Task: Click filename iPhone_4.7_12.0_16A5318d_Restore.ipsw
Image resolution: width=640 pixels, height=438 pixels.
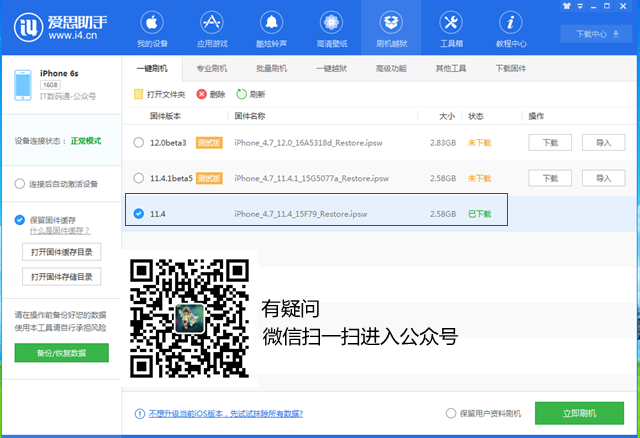Action: tap(308, 143)
